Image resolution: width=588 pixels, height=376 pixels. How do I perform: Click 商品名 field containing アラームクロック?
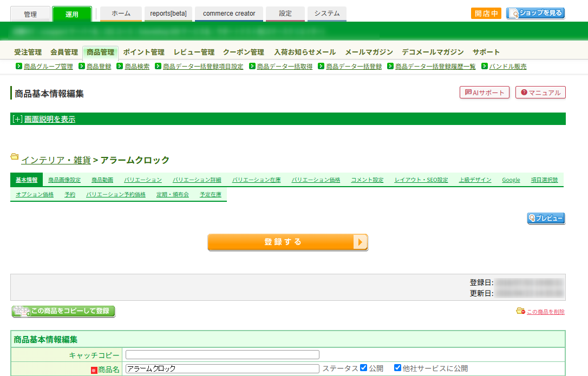(223, 368)
